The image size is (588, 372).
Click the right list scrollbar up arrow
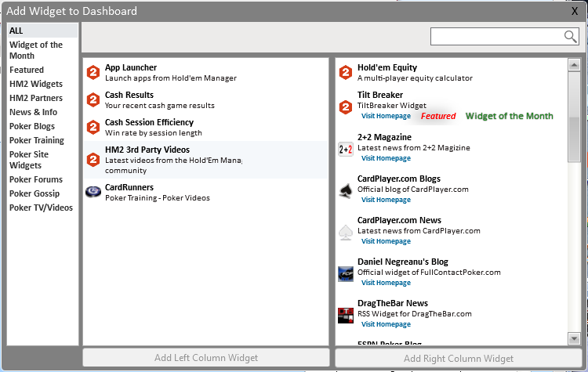[x=574, y=65]
